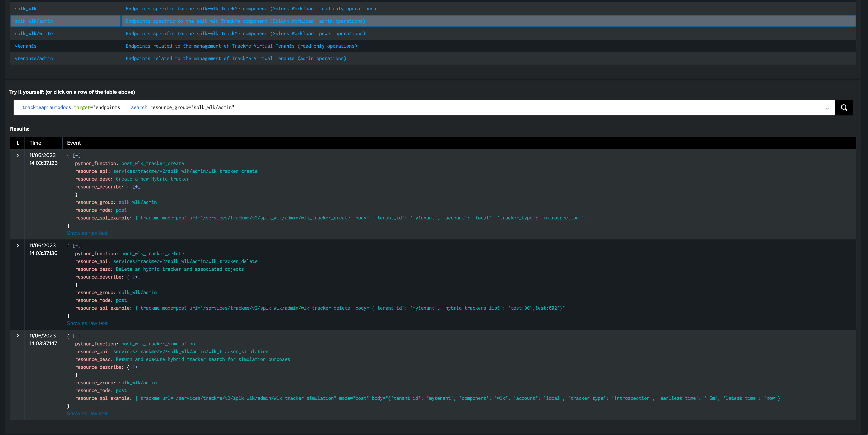Click timestamp 11/06/2023 14:03:37.147
Image resolution: width=868 pixels, height=435 pixels.
pyautogui.click(x=43, y=340)
